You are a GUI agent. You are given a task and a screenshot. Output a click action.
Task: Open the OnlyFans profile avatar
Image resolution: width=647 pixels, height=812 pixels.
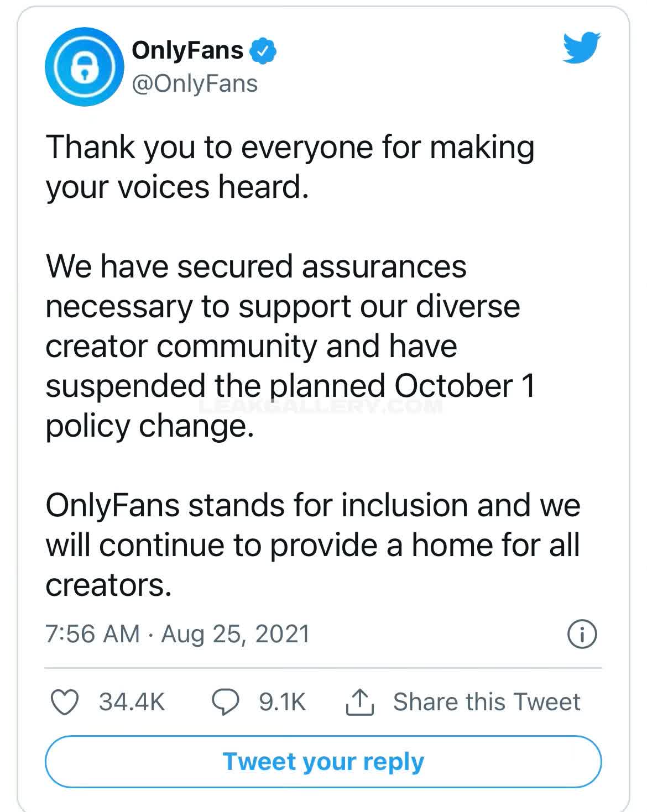click(85, 66)
